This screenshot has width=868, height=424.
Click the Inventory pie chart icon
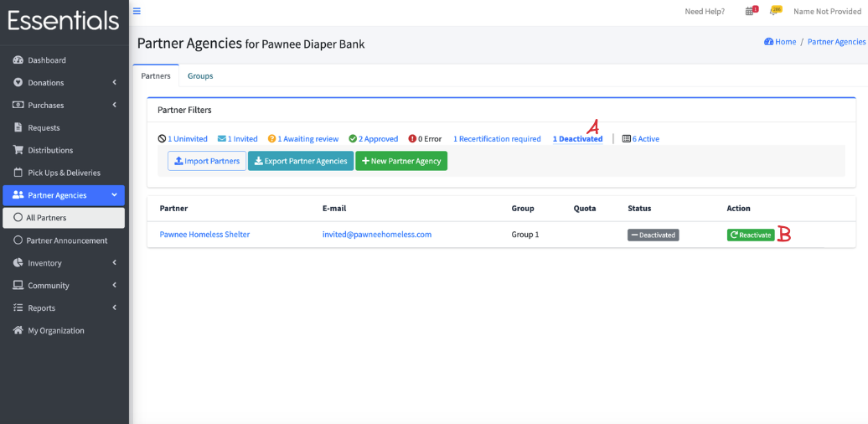pos(18,262)
